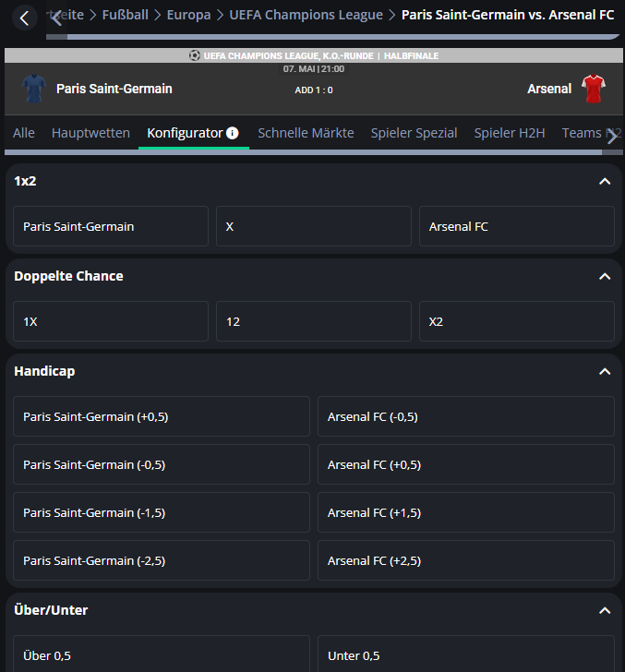Select Paris Saint-Germain (-1,5) handicap
625x672 pixels.
tap(162, 512)
